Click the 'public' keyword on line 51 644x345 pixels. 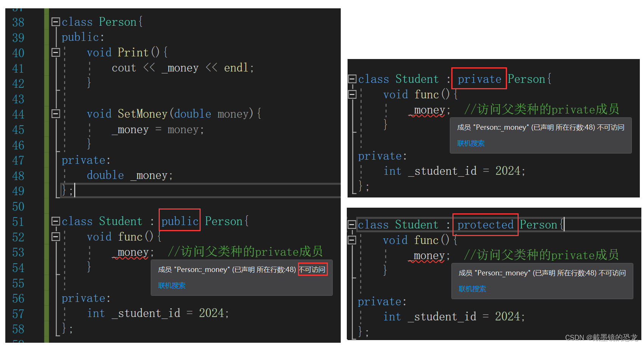180,221
